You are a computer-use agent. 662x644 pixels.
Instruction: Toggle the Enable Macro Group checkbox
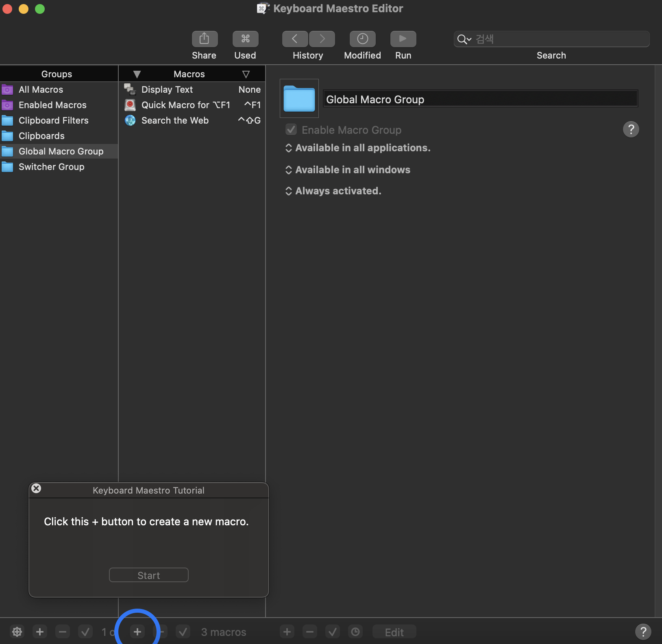(291, 130)
